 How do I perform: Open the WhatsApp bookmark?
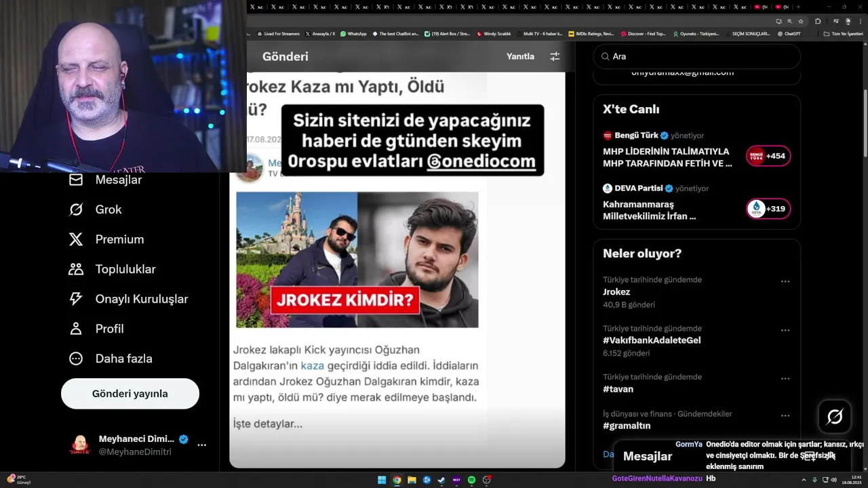coord(353,33)
